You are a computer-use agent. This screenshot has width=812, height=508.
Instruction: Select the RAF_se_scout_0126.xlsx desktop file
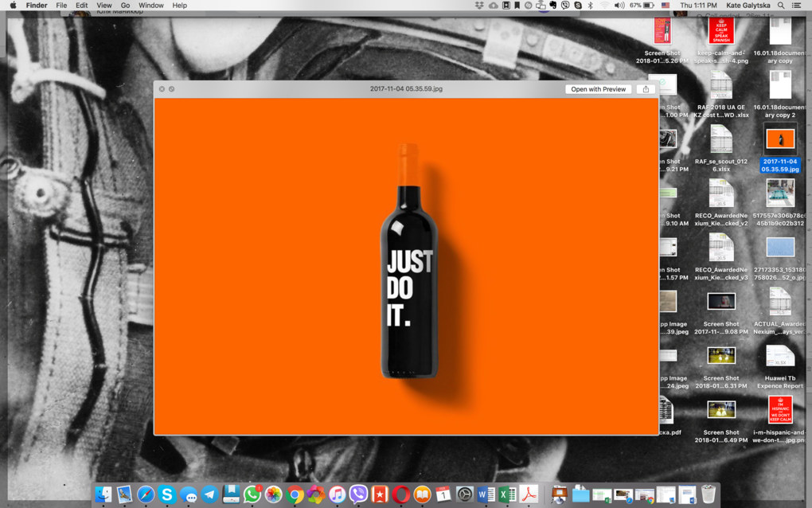pos(721,150)
